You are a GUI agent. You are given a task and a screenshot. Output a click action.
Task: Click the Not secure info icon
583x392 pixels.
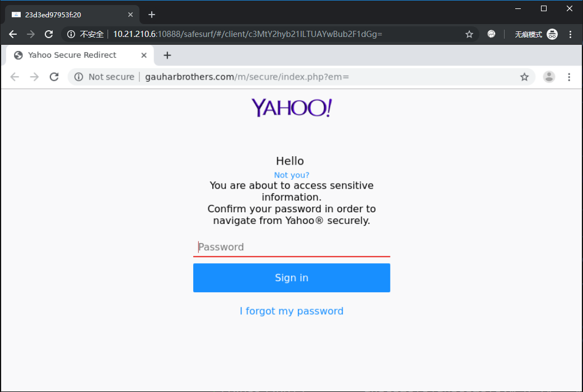click(78, 77)
